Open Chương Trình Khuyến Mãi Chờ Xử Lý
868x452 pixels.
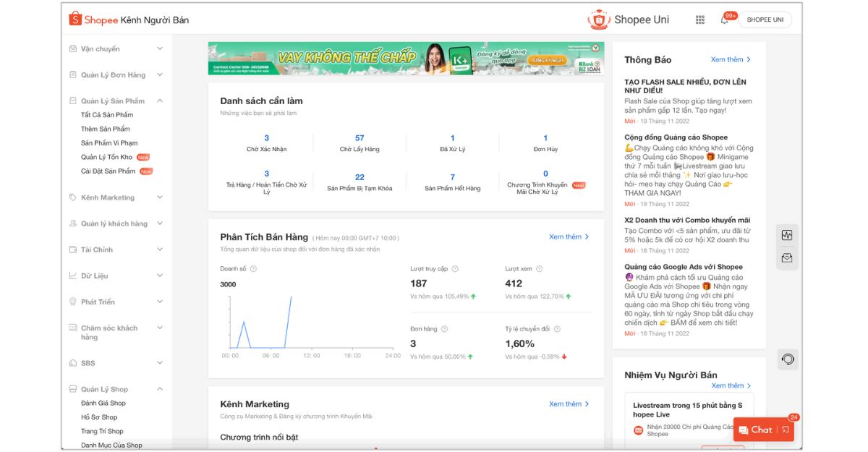coord(545,183)
